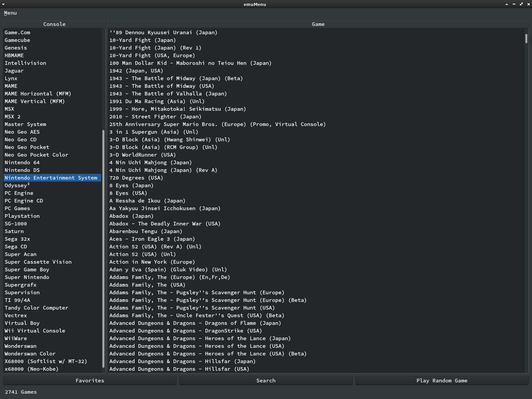Select Vectrex console
The width and height of the screenshot is (532, 399).
52,316
